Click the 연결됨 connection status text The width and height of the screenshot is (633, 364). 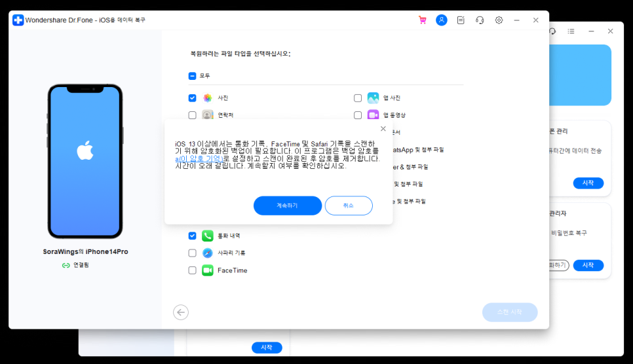coord(81,265)
